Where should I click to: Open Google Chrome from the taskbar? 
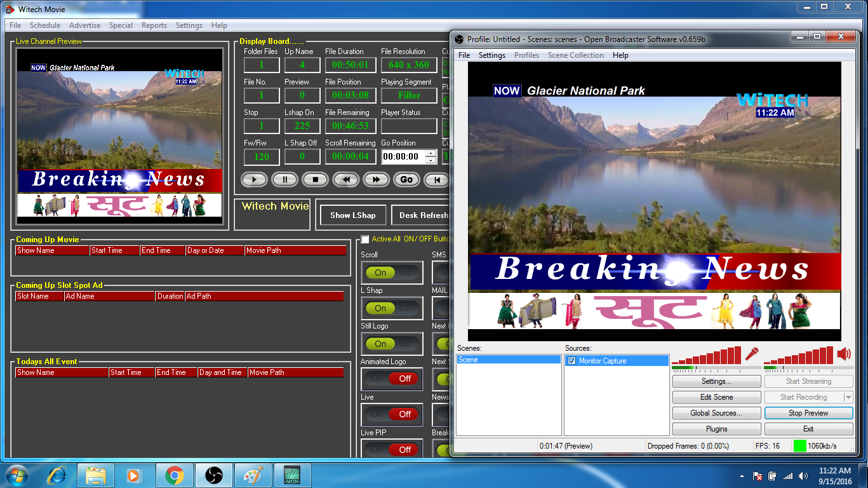coord(174,475)
